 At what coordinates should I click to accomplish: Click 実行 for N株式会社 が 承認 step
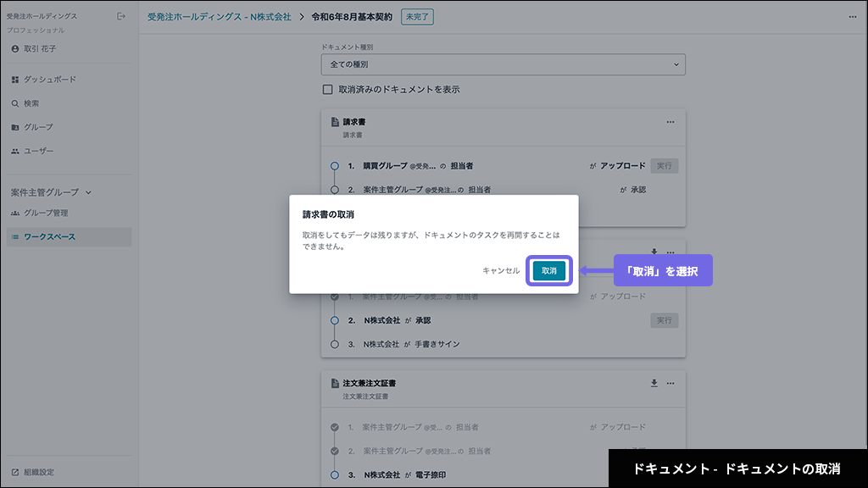coord(665,320)
